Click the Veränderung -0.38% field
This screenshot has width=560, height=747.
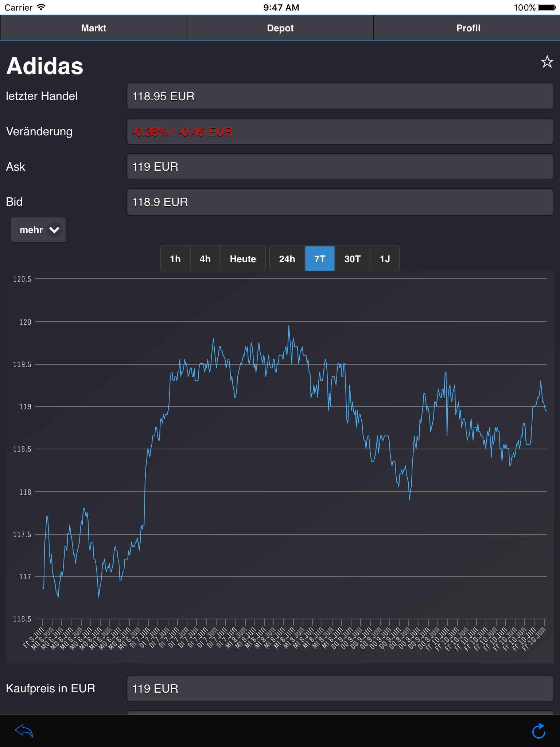tap(340, 132)
